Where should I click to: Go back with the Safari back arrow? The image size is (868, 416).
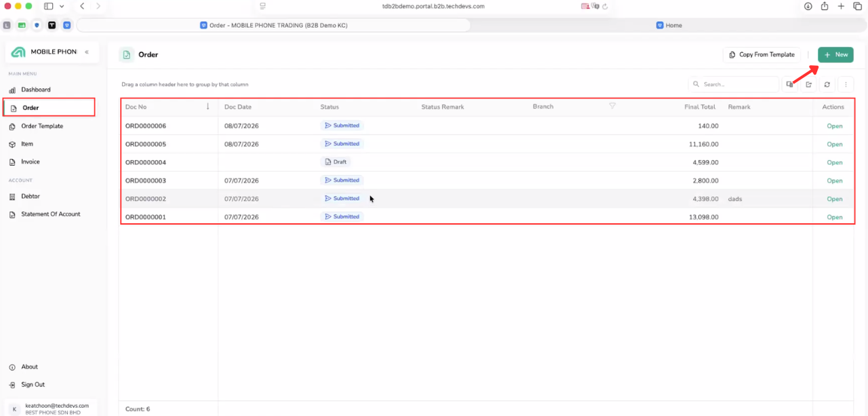click(82, 6)
